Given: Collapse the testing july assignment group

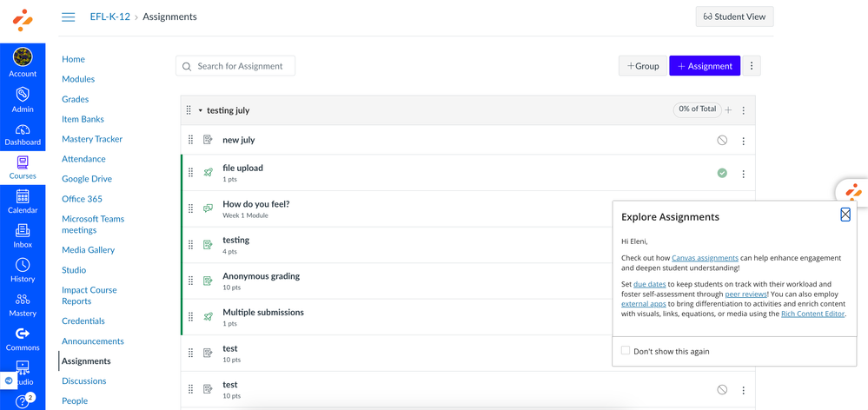Looking at the screenshot, I should point(200,111).
